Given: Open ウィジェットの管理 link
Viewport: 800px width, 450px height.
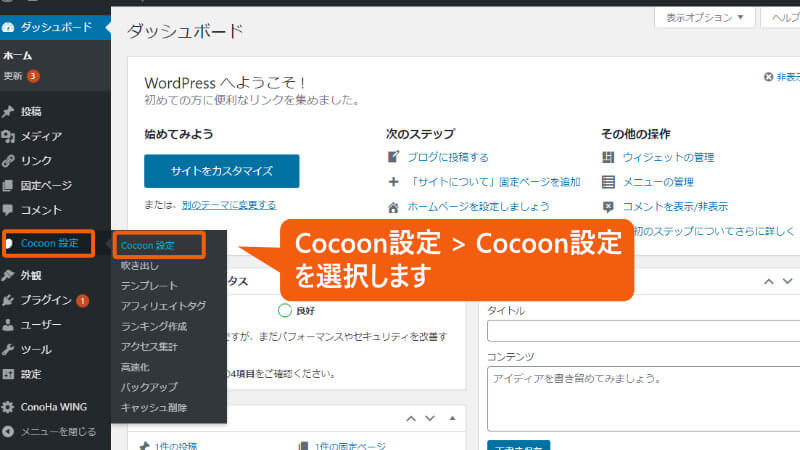Looking at the screenshot, I should coord(668,157).
